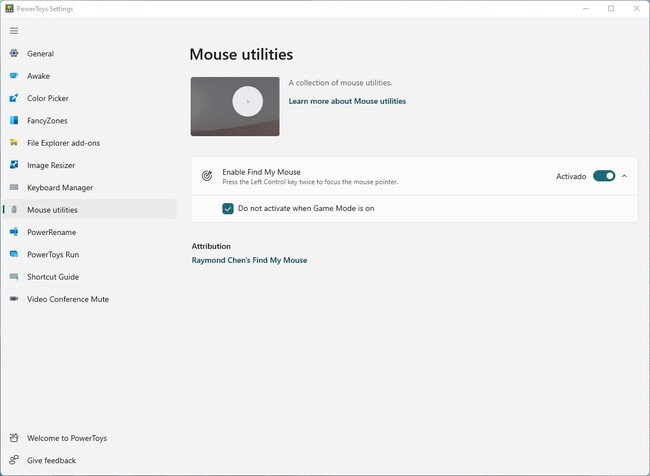The height and width of the screenshot is (476, 650).
Task: Navigate to Keyboard Manager
Action: [x=90, y=187]
